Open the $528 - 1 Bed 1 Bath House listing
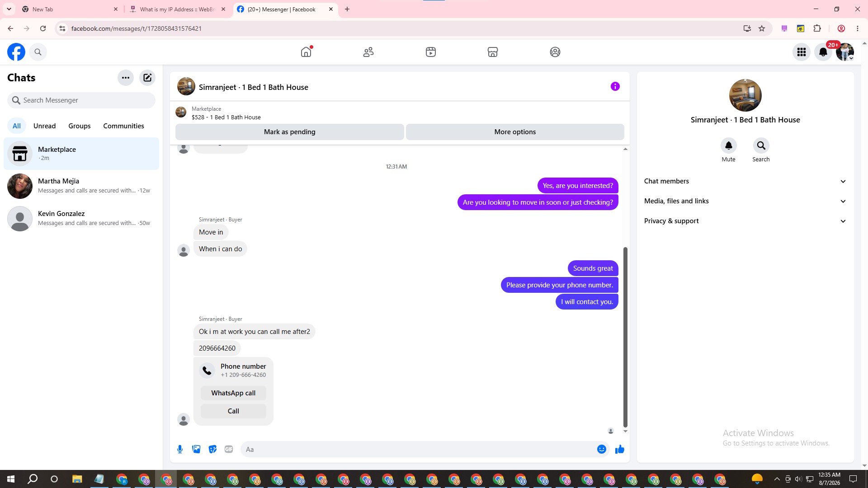The width and height of the screenshot is (868, 488). coord(226,117)
